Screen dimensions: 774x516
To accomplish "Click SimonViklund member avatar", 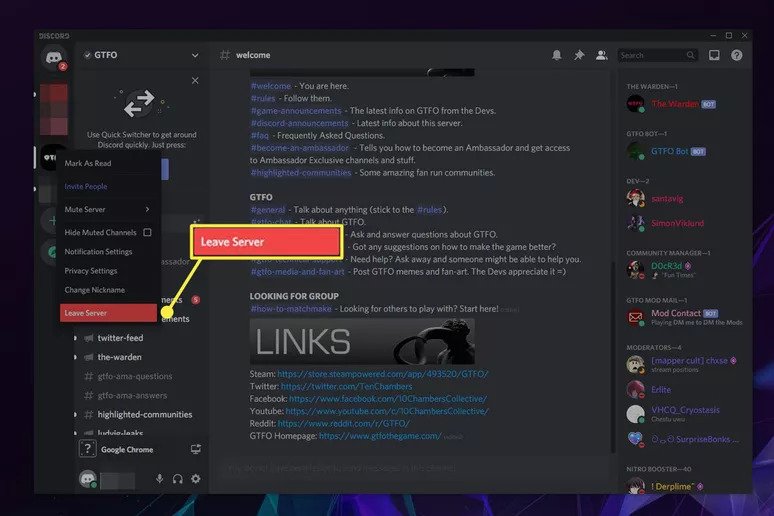I will tap(635, 223).
